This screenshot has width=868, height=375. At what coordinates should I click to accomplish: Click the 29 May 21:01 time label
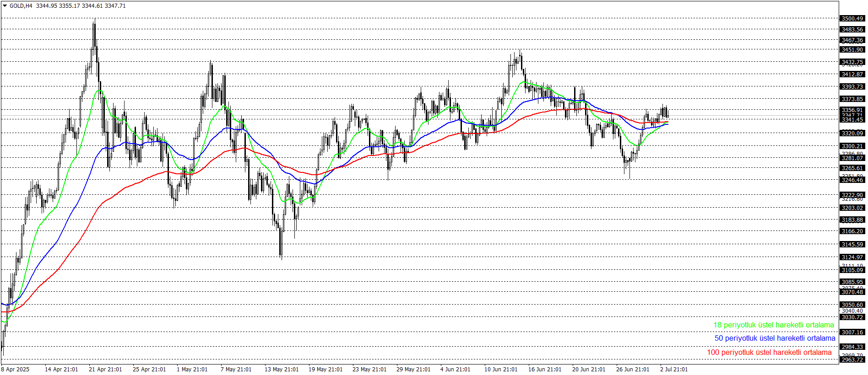[413, 370]
